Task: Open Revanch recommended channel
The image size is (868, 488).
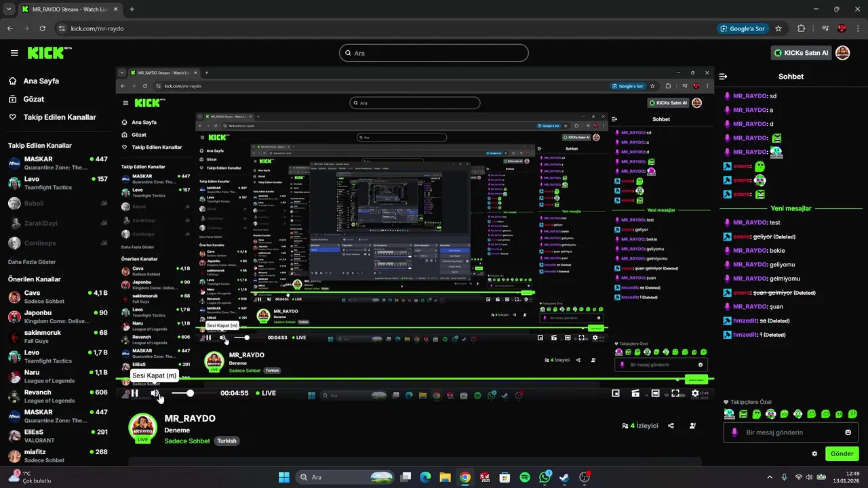Action: 58,396
